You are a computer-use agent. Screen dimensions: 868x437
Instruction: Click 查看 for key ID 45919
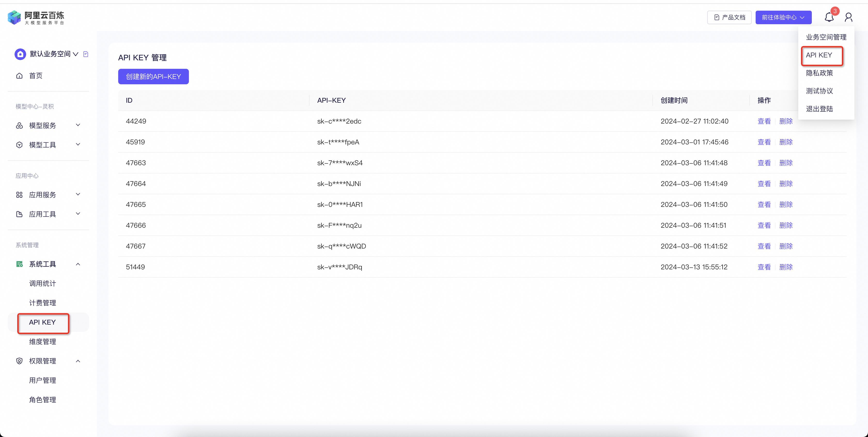(764, 142)
